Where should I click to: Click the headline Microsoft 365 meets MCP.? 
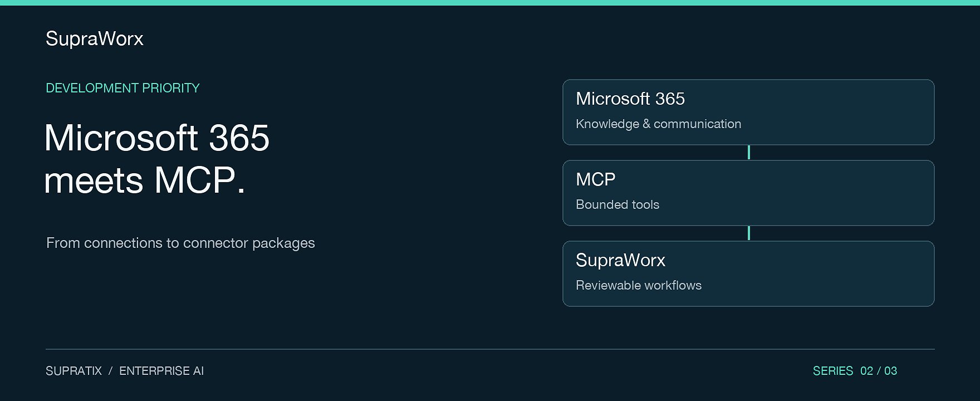(156, 159)
